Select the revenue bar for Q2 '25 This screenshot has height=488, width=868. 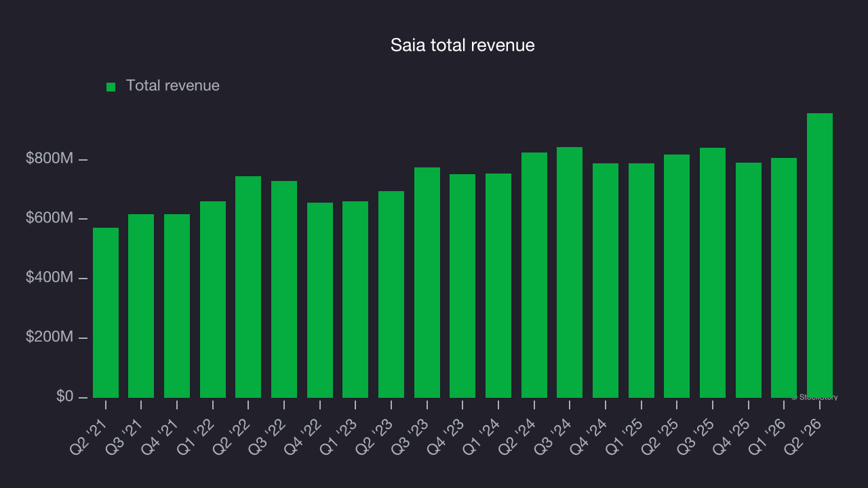[x=677, y=276]
